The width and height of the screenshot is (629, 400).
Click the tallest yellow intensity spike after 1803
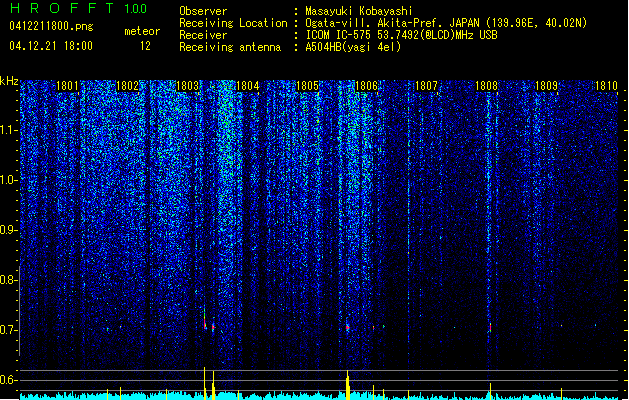pos(205,383)
